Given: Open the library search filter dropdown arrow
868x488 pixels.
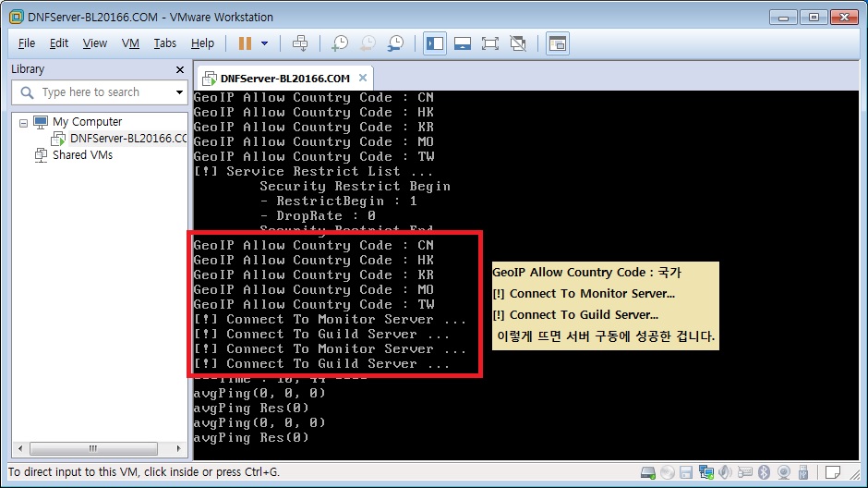Looking at the screenshot, I should click(x=179, y=91).
